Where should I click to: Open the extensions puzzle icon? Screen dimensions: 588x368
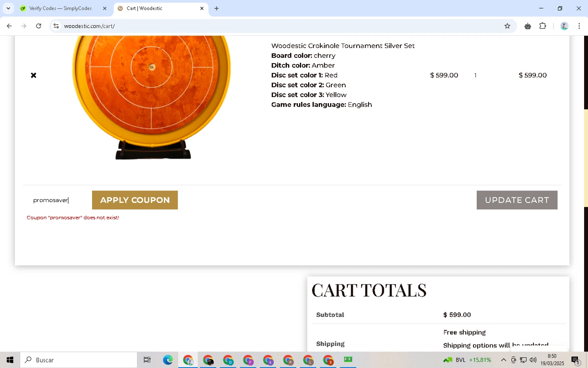coord(543,26)
